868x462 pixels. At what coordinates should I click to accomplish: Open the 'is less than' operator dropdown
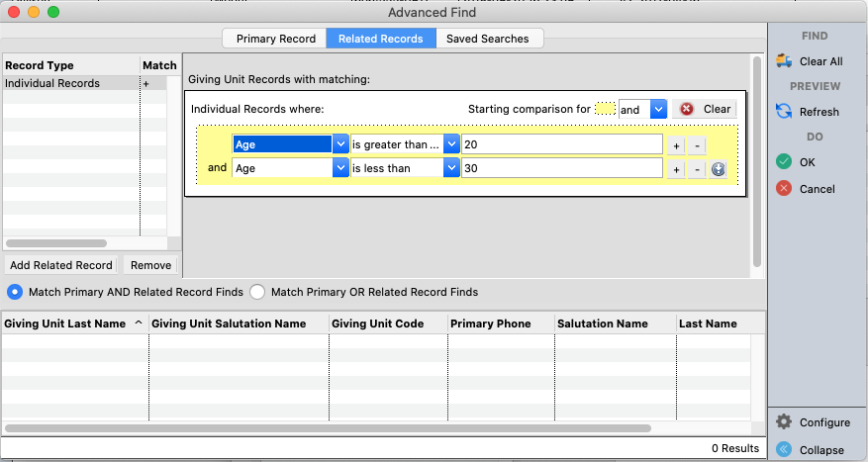tap(451, 169)
